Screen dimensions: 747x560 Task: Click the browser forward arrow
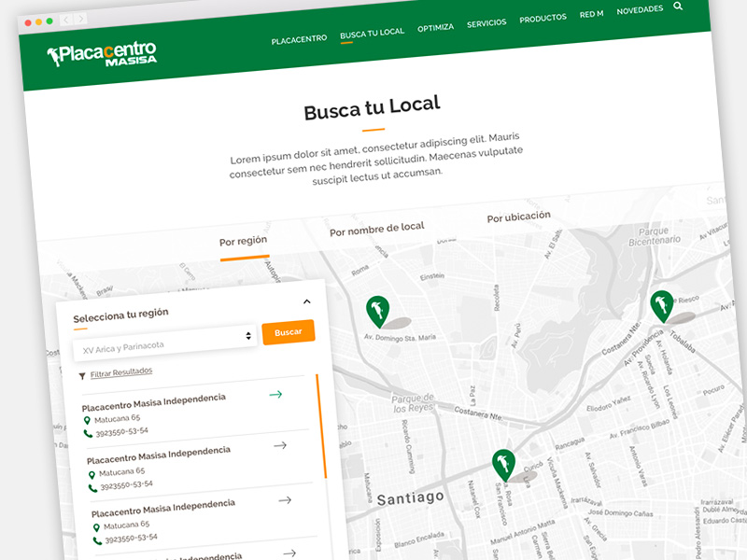pos(81,19)
